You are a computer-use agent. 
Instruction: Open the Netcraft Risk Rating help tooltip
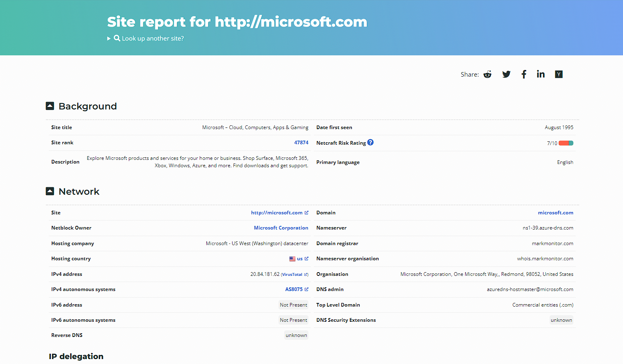pyautogui.click(x=370, y=142)
